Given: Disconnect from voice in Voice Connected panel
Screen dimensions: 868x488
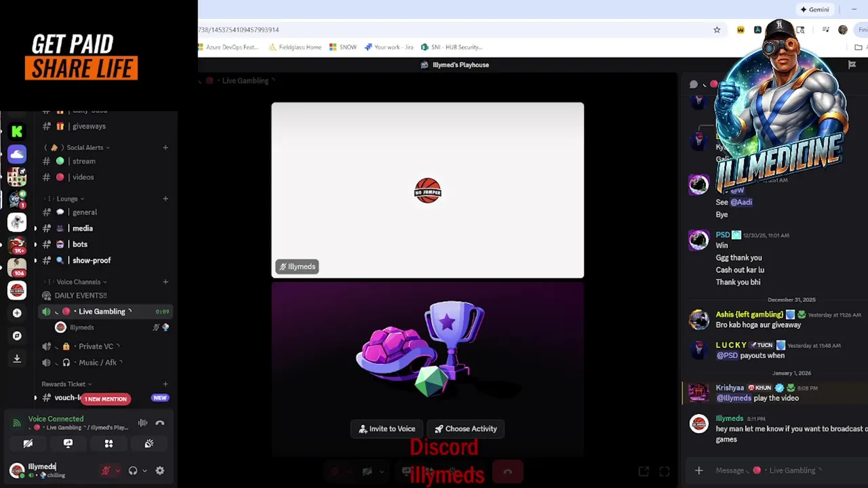Looking at the screenshot, I should click(160, 423).
